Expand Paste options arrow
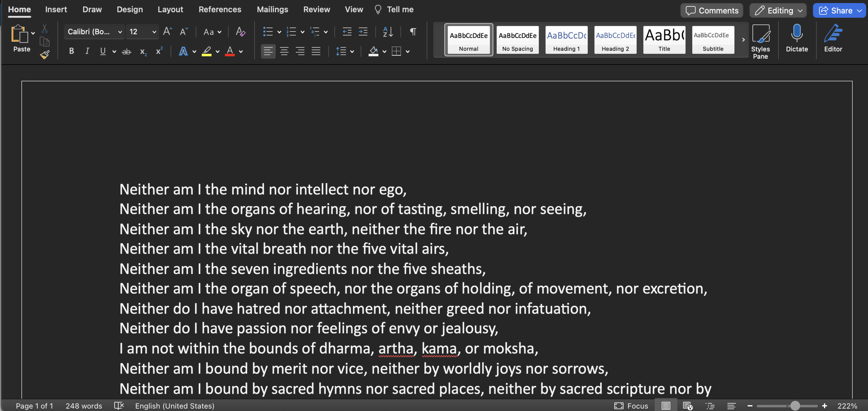Viewport: 868px width, 411px height. tap(33, 33)
